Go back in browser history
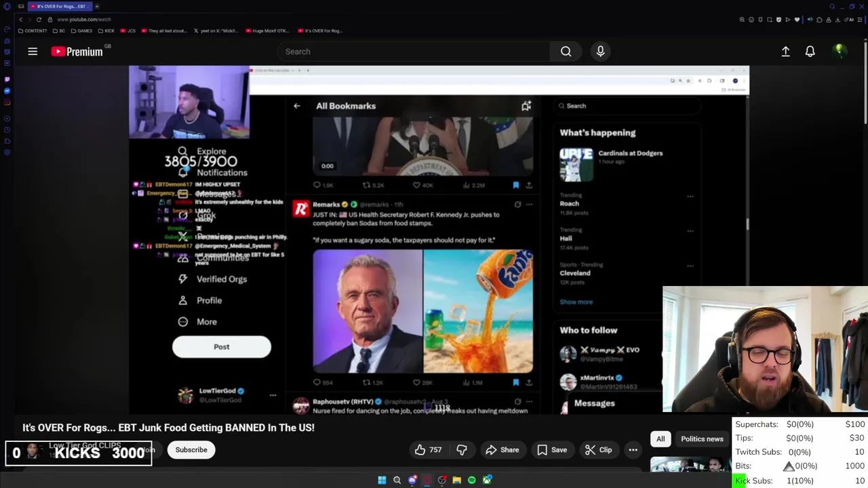 21,20
